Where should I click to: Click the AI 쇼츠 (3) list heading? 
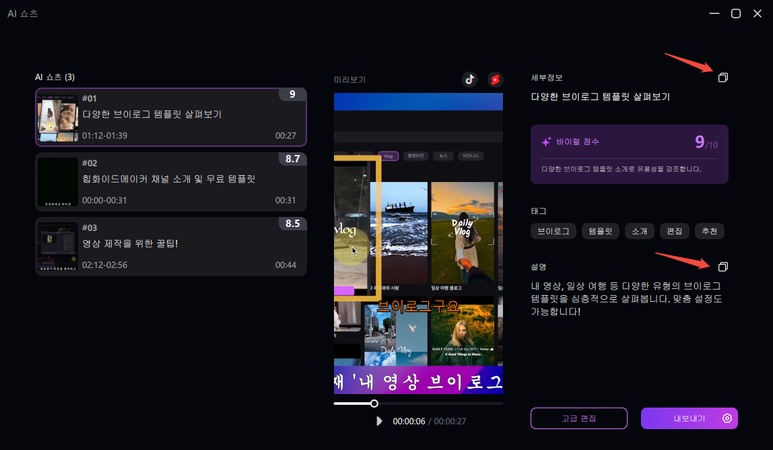(55, 77)
